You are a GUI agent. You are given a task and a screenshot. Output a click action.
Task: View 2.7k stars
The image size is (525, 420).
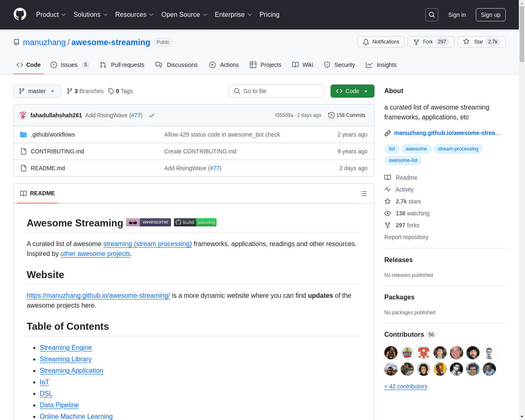pyautogui.click(x=403, y=201)
